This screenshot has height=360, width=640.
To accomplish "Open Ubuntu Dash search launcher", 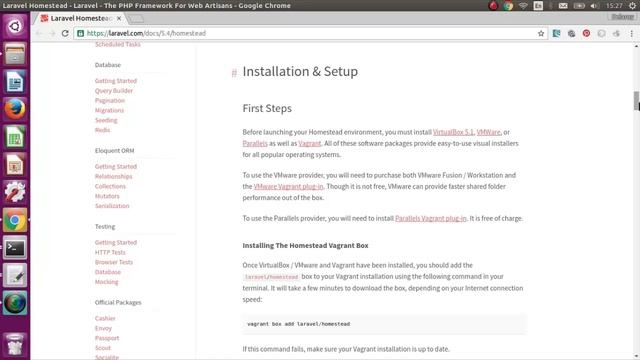I will 15,27.
